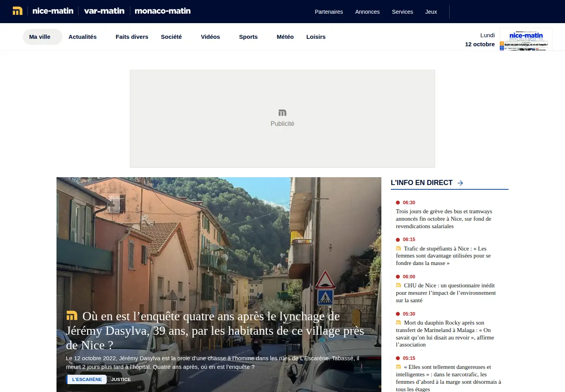Read the 05:30 dauphin Rocky article
Image resolution: width=565 pixels, height=392 pixels.
[x=445, y=334]
